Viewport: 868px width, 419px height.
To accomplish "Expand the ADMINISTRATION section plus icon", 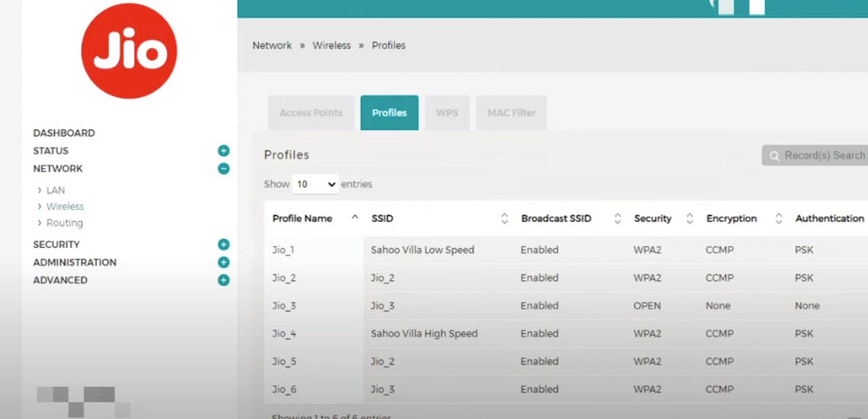I will pos(224,262).
